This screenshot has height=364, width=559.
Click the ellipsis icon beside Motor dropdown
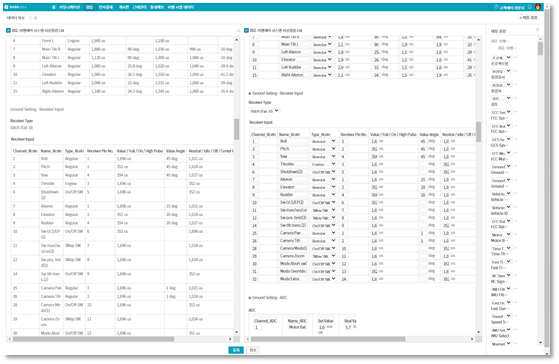[x=516, y=234]
